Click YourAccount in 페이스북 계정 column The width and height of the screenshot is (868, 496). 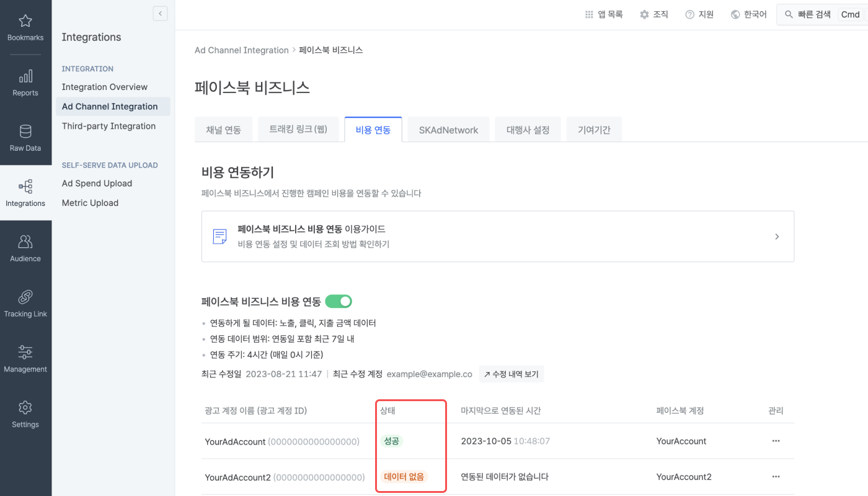681,441
